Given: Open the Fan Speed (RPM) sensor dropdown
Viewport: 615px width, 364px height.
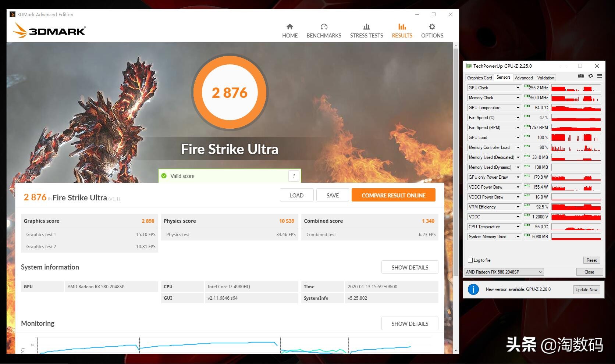Looking at the screenshot, I should pos(518,128).
